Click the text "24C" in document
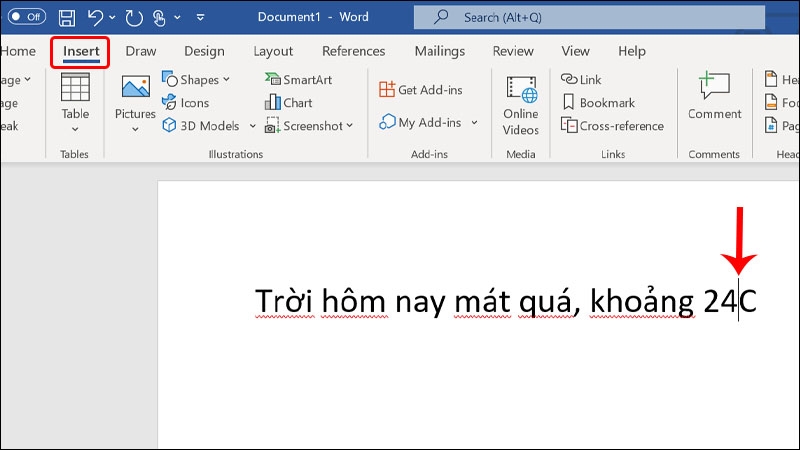Viewport: 800px width, 450px height. click(730, 301)
